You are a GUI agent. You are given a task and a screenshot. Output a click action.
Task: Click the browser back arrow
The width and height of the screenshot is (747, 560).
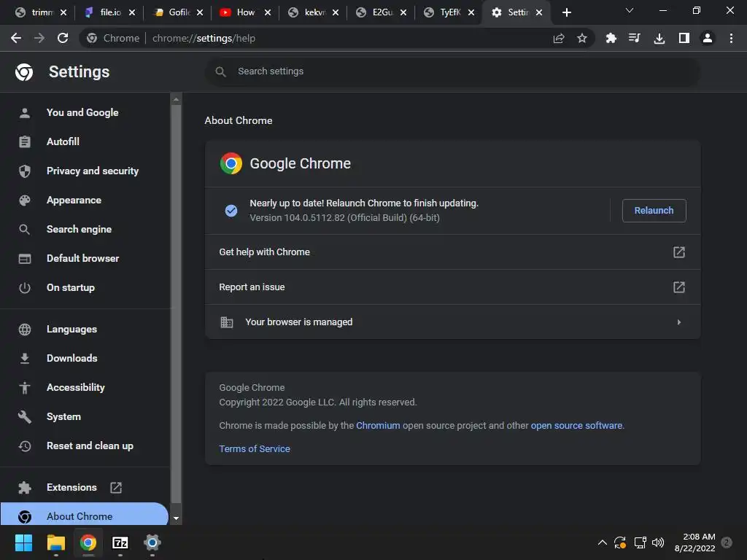point(16,38)
